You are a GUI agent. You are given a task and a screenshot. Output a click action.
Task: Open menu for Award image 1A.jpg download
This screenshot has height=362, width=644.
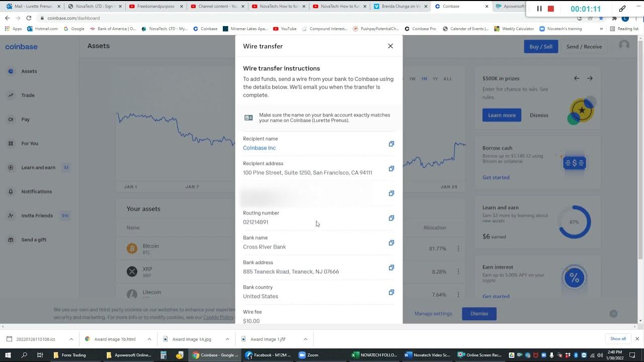tap(227, 339)
